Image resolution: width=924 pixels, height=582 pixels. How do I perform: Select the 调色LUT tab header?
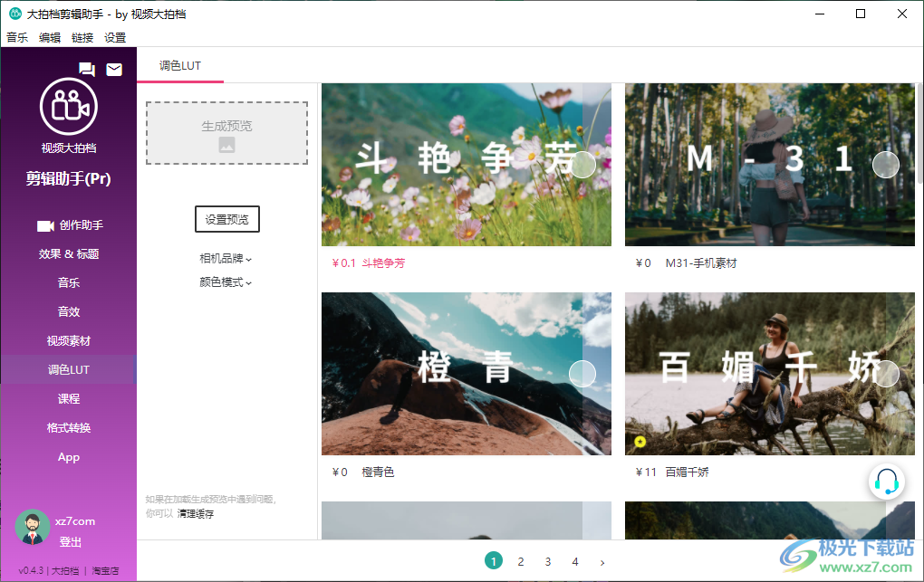180,65
